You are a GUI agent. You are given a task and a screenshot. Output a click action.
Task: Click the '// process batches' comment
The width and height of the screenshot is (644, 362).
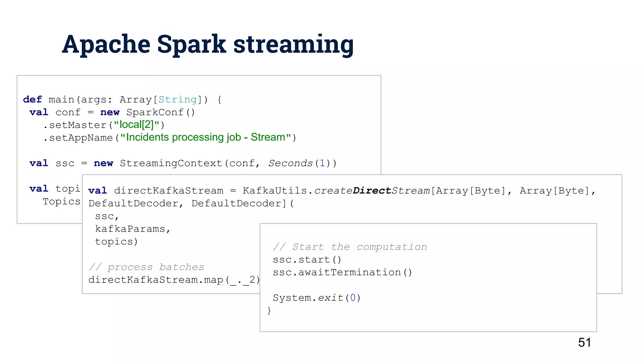[146, 267]
